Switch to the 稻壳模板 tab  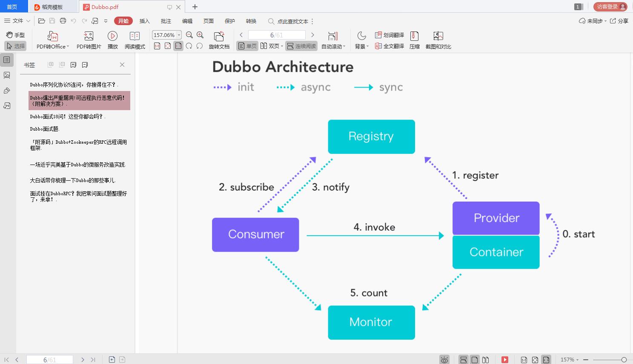coord(52,7)
